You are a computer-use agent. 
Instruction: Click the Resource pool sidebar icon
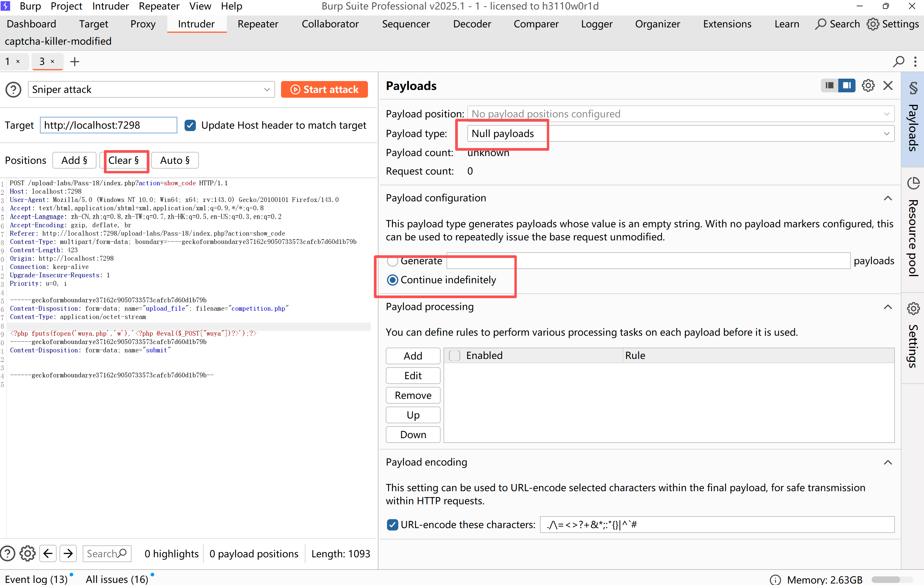pyautogui.click(x=913, y=183)
